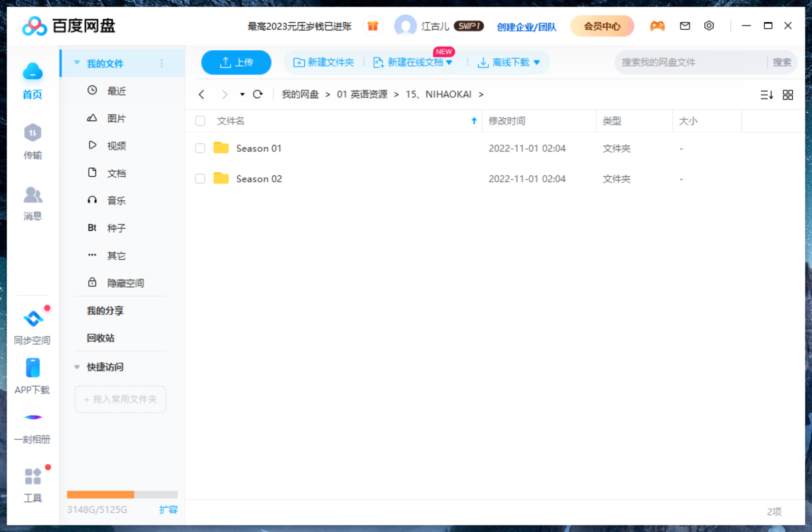Focus the 搜索我的网盘文件 search field

click(x=691, y=62)
